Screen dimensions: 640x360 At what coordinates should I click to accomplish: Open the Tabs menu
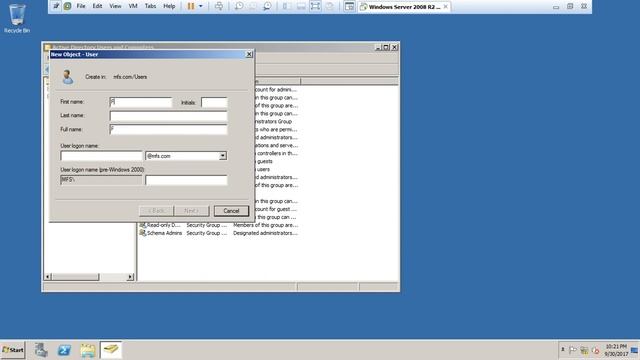[150, 6]
